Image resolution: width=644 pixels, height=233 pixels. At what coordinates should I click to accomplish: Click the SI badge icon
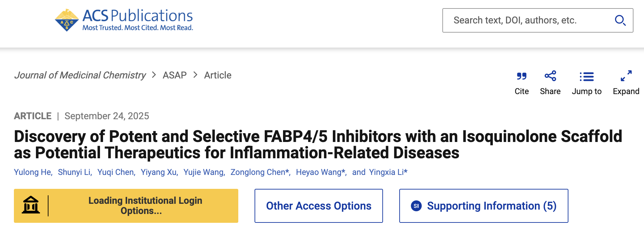point(416,206)
